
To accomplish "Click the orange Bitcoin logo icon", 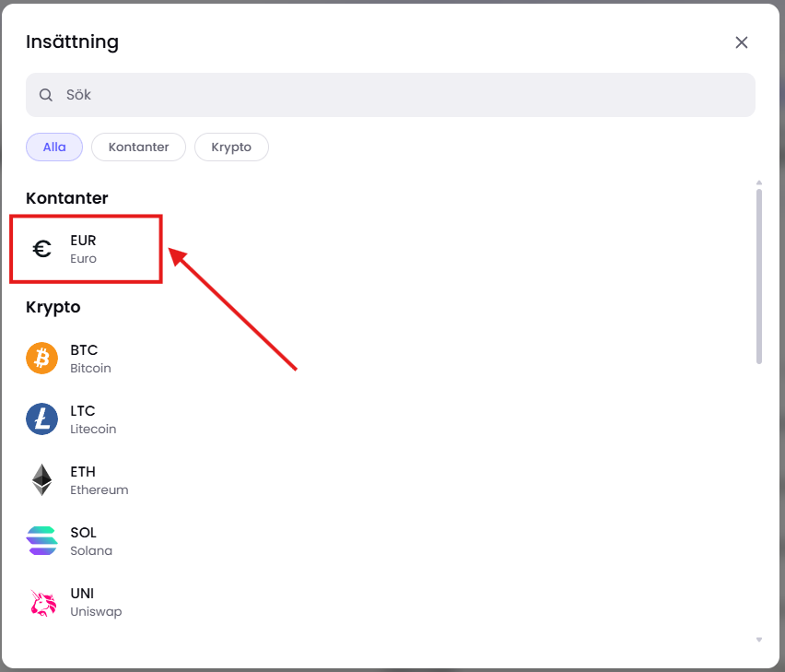I will (42, 358).
